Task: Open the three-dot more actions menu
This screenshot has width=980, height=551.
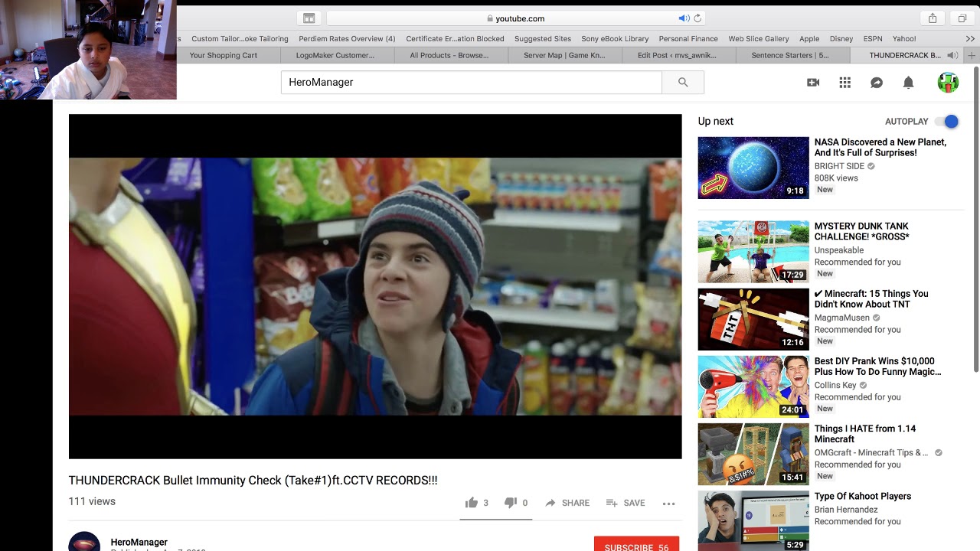Action: coord(668,504)
